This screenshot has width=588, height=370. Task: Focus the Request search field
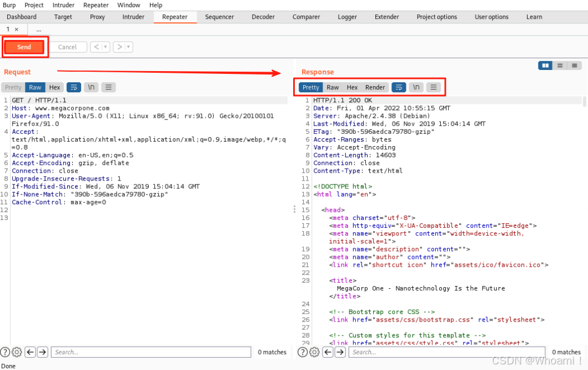click(x=151, y=352)
